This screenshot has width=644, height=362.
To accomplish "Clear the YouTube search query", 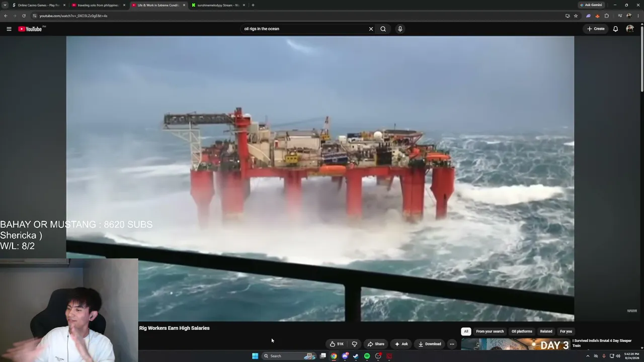I will tap(371, 29).
